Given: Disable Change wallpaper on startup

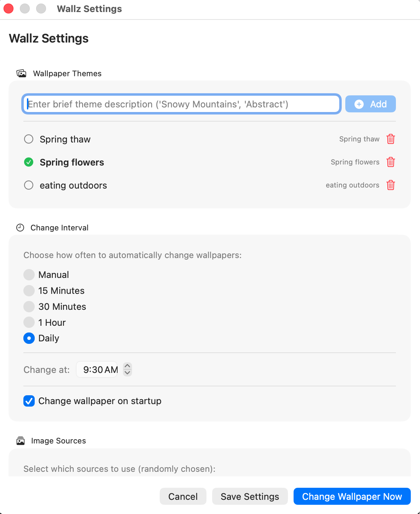Looking at the screenshot, I should pos(29,401).
